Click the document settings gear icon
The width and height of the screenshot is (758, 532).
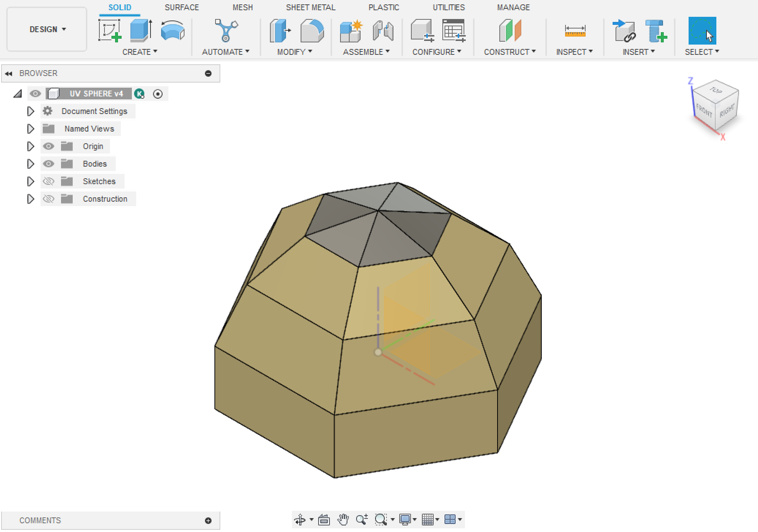coord(47,111)
